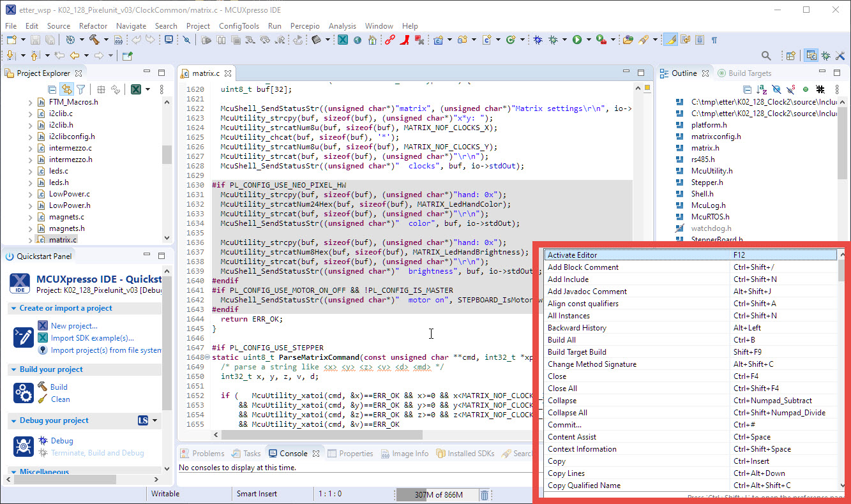The width and height of the screenshot is (851, 504).
Task: Expand the leds.c tree node
Action: click(30, 171)
